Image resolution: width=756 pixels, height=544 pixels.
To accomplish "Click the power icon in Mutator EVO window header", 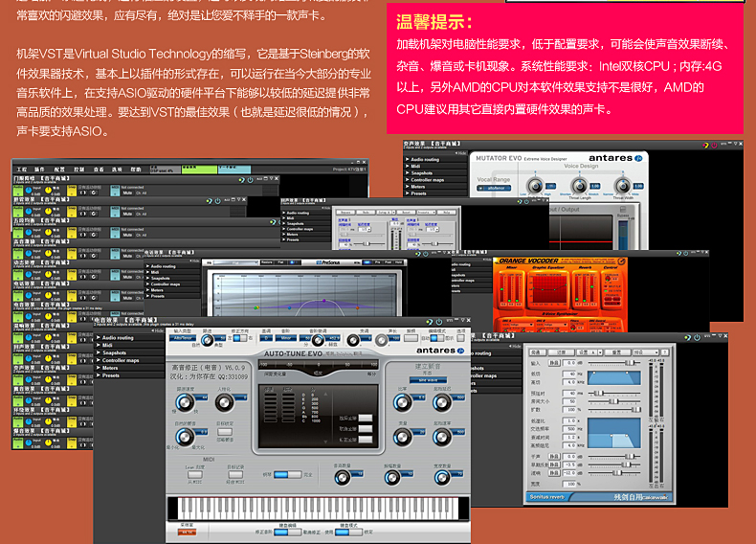I will 714,145.
